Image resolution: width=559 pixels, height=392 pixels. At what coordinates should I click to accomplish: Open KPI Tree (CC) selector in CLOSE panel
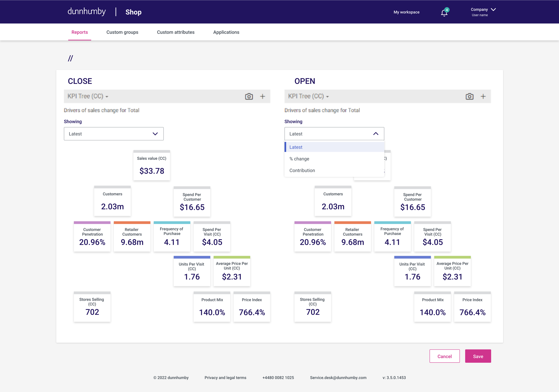pos(88,96)
